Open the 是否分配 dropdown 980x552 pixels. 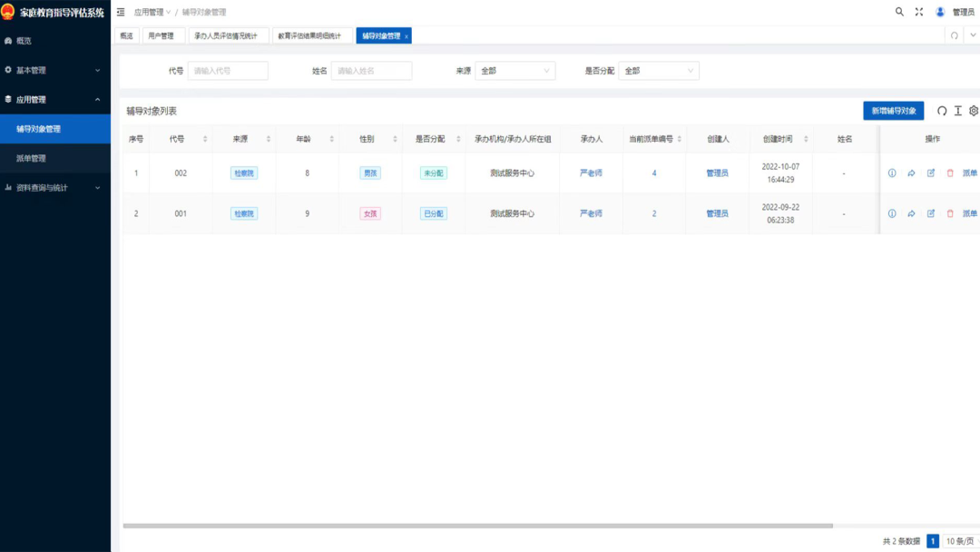pyautogui.click(x=659, y=71)
